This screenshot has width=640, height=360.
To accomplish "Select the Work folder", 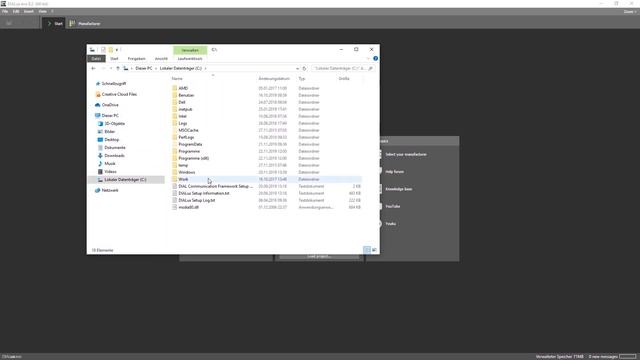I will [x=183, y=179].
